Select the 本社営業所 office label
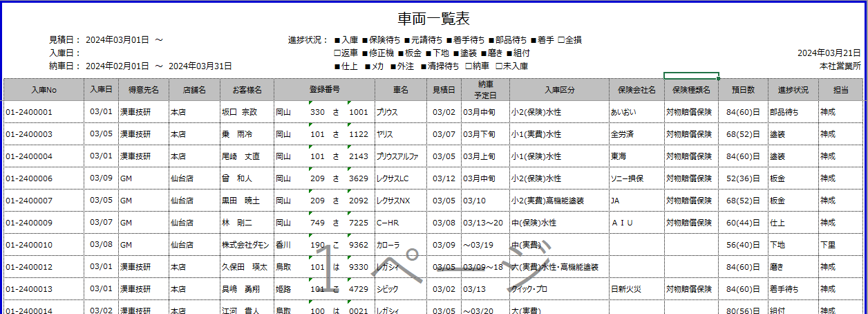Screen dimensions: 868x314 point(840,66)
